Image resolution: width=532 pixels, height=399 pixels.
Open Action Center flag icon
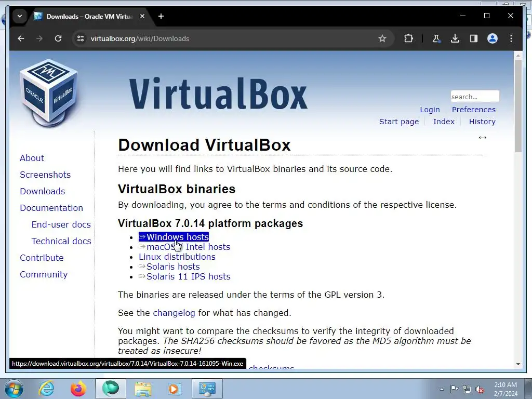point(454,389)
